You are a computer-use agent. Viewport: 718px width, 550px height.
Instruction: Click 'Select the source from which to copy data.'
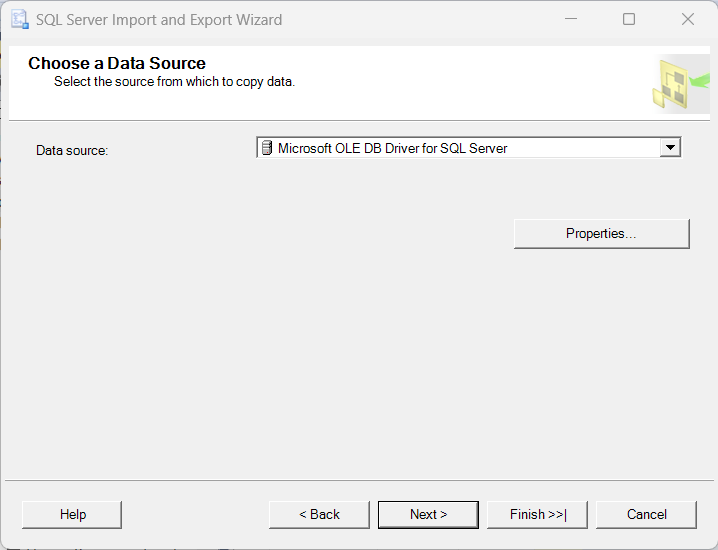(174, 82)
